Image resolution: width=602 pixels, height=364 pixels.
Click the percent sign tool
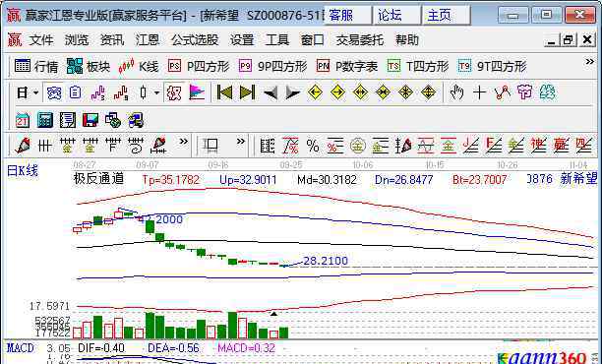coord(313,146)
